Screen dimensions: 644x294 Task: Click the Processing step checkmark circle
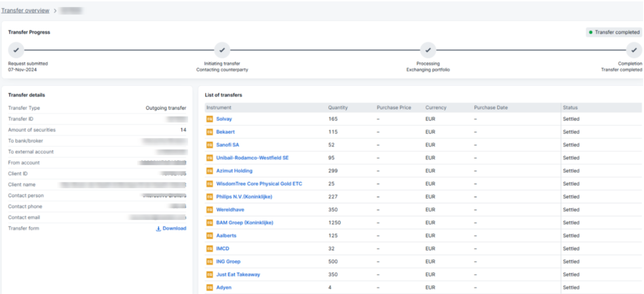point(428,50)
